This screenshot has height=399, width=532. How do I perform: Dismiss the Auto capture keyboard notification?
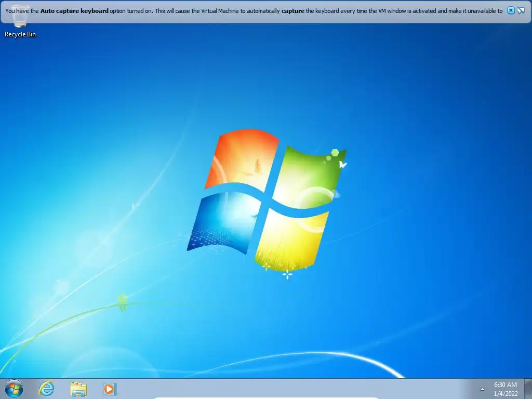(511, 10)
